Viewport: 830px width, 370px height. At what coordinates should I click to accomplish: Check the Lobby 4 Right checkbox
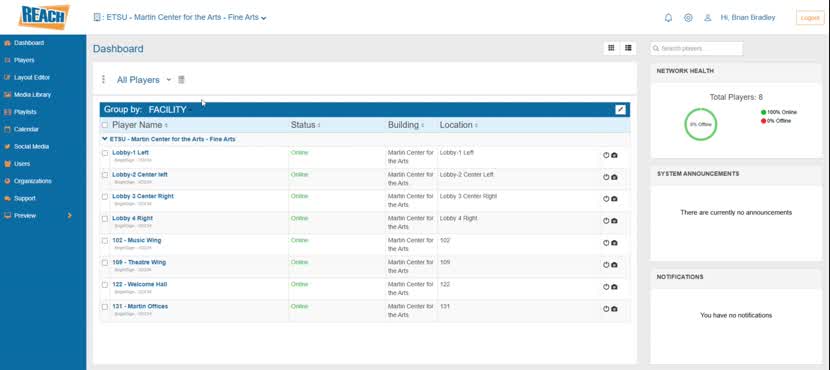tap(105, 219)
